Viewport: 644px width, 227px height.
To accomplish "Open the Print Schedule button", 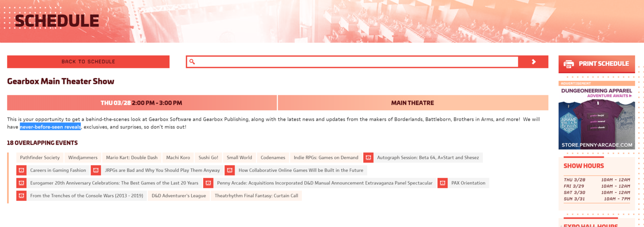I will [597, 64].
